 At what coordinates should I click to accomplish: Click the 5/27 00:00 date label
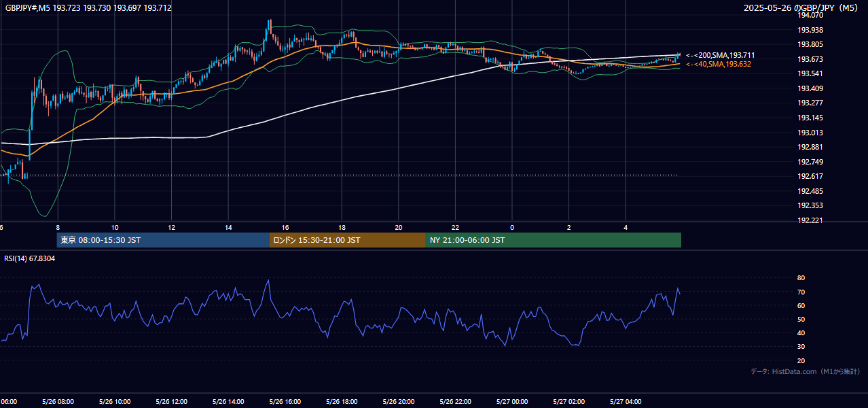coord(512,402)
